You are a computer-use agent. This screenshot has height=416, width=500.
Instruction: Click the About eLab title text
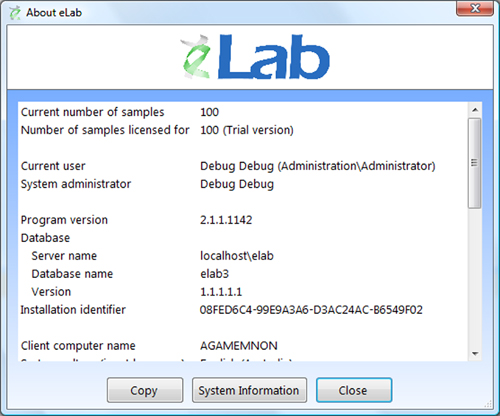54,13
